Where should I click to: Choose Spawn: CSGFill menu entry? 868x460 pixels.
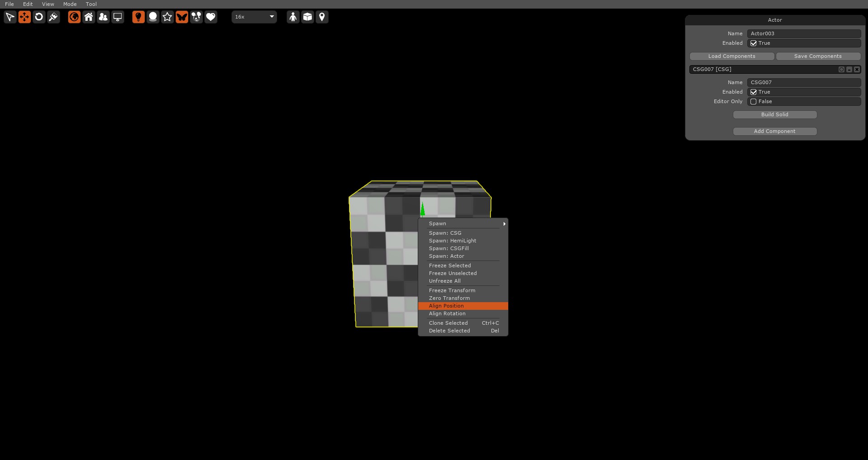click(x=463, y=249)
